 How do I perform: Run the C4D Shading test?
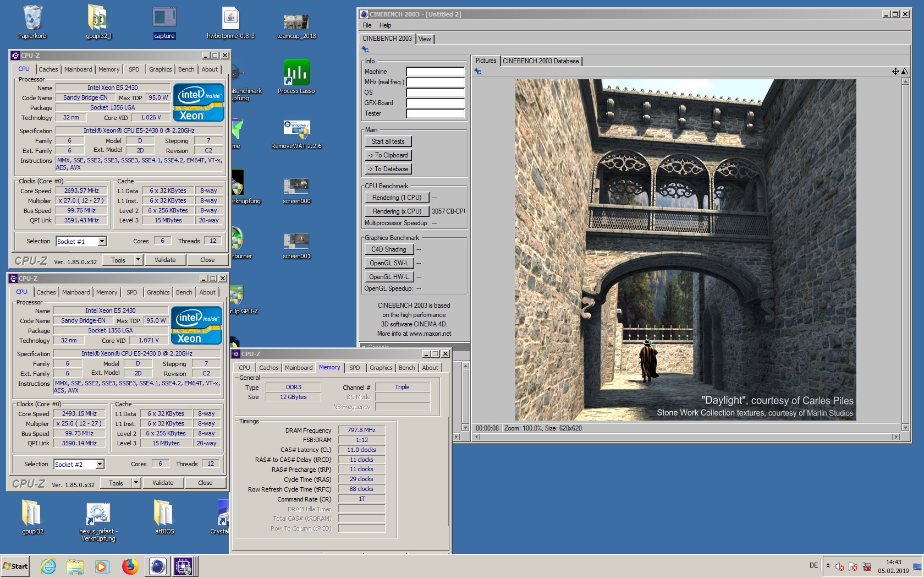click(388, 249)
